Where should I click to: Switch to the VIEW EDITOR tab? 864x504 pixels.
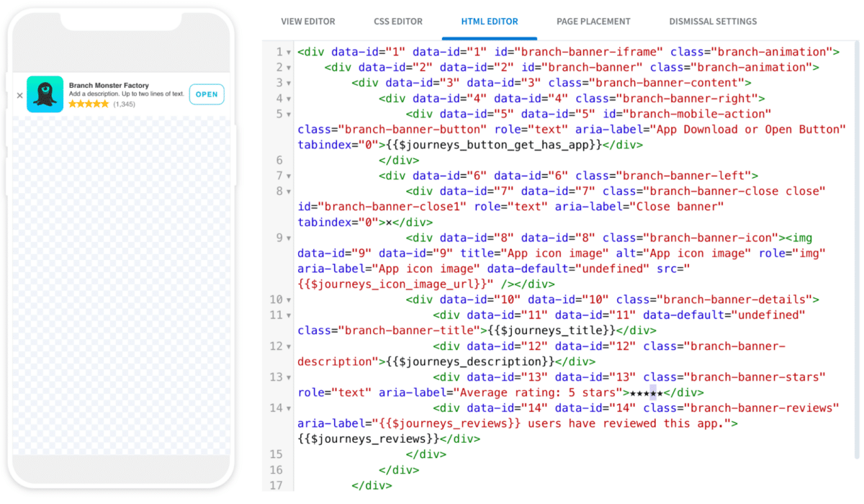click(308, 22)
